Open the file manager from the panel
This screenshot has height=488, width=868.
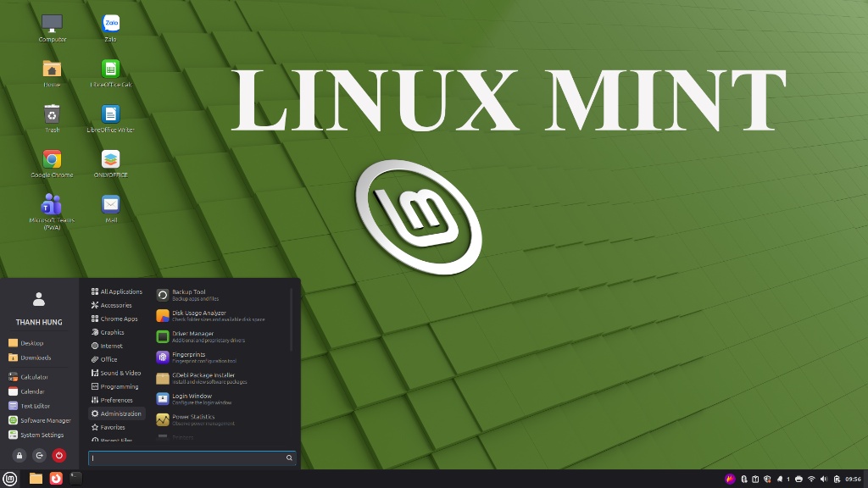pos(36,479)
